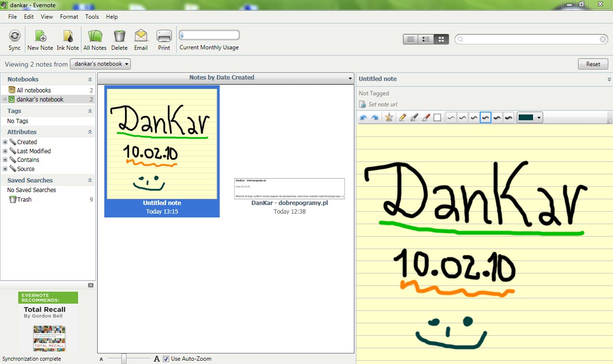Choose the rectangular selection tool
This screenshot has width=613, height=364.
coord(437,117)
